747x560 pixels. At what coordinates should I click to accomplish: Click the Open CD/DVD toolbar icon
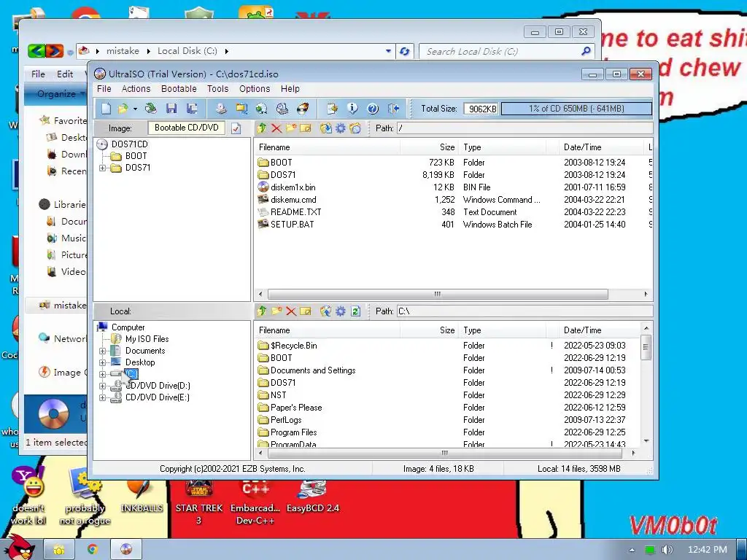click(150, 109)
